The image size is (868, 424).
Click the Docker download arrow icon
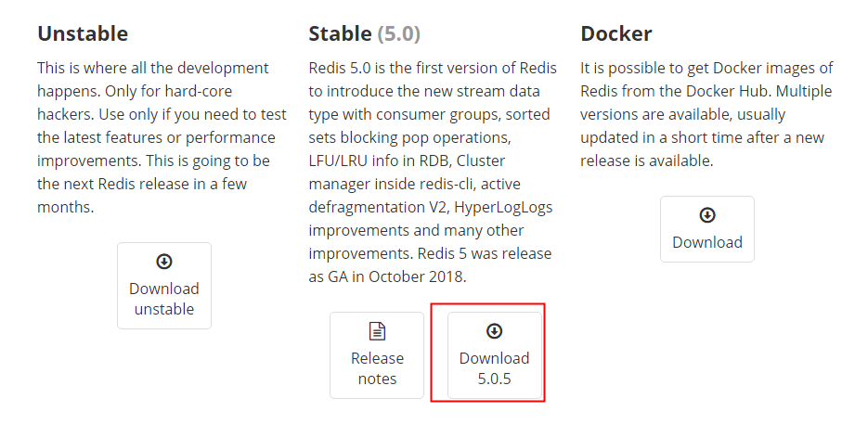pos(707,215)
